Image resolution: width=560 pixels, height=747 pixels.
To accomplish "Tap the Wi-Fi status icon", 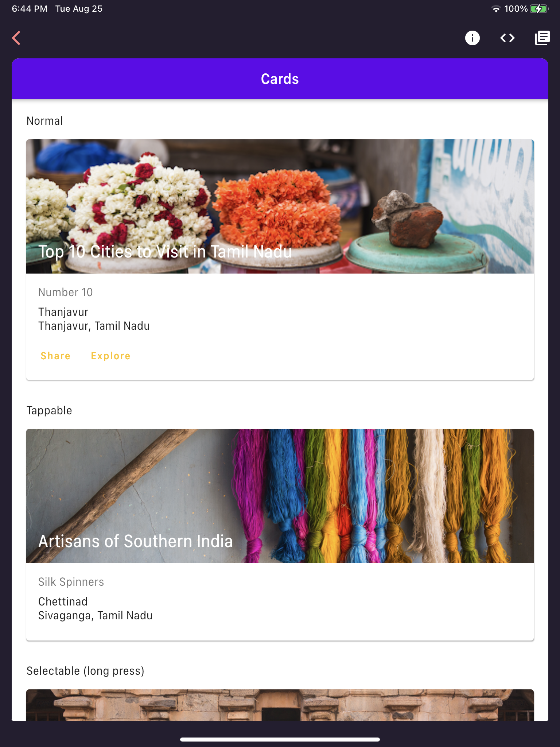I will pyautogui.click(x=496, y=9).
